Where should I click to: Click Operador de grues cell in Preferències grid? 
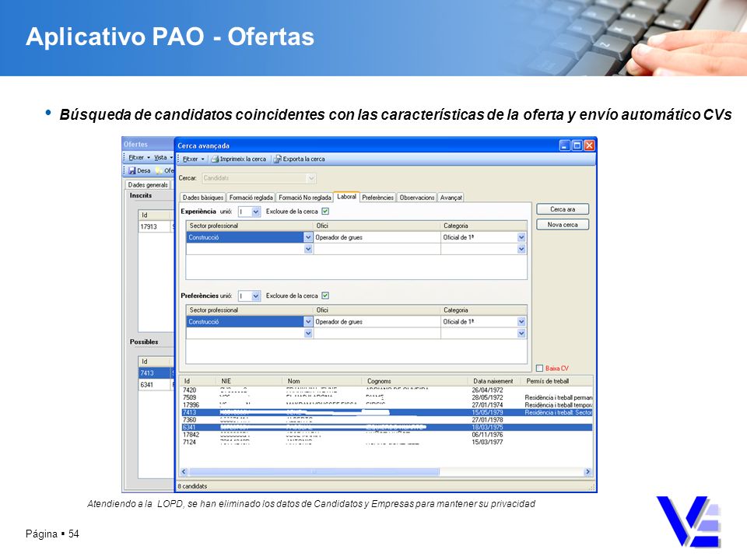pyautogui.click(x=377, y=322)
